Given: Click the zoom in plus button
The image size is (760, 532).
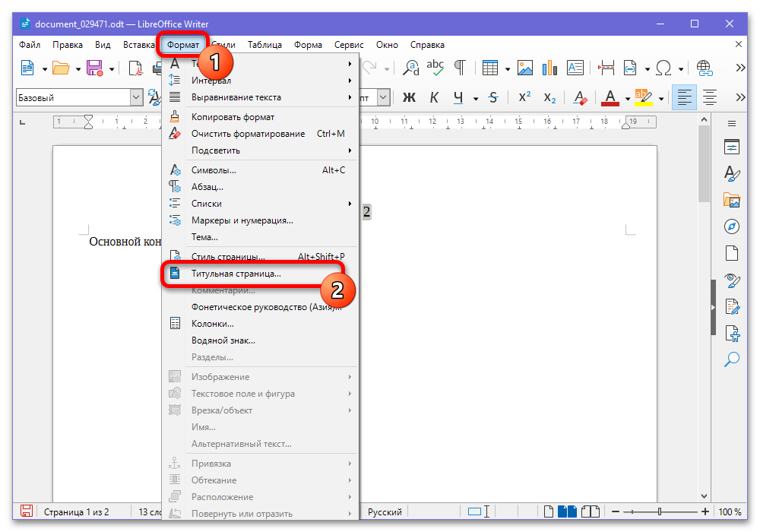Looking at the screenshot, I should click(705, 511).
